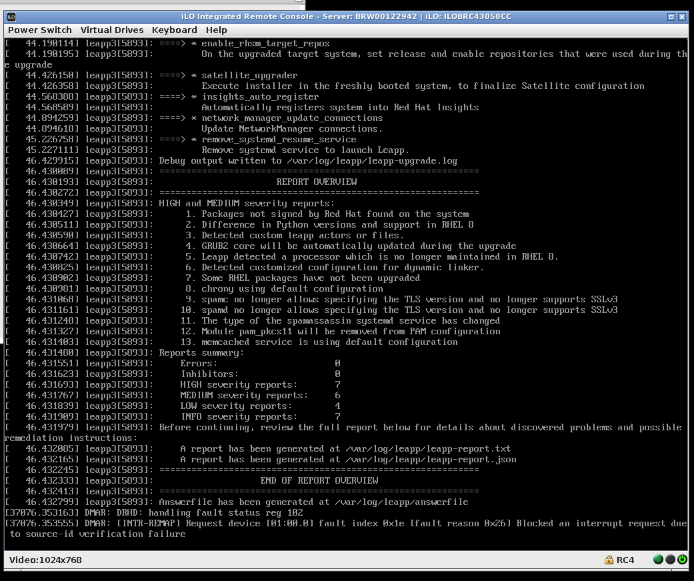Click the RC4 encryption padlock icon
694x581 pixels.
pyautogui.click(x=609, y=560)
